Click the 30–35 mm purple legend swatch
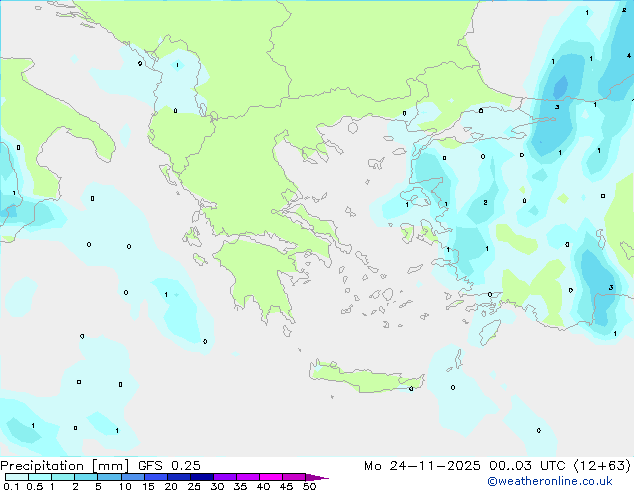 click(x=224, y=477)
